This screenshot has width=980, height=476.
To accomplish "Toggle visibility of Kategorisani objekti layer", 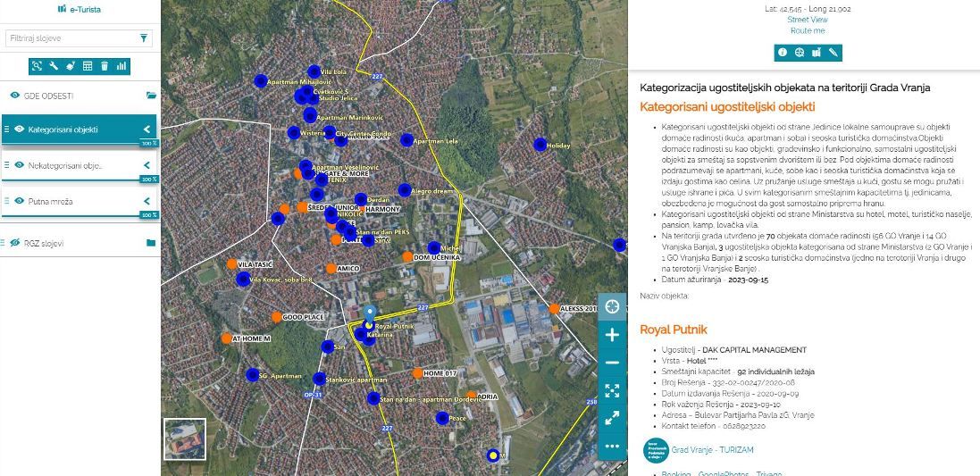I will coord(19,129).
